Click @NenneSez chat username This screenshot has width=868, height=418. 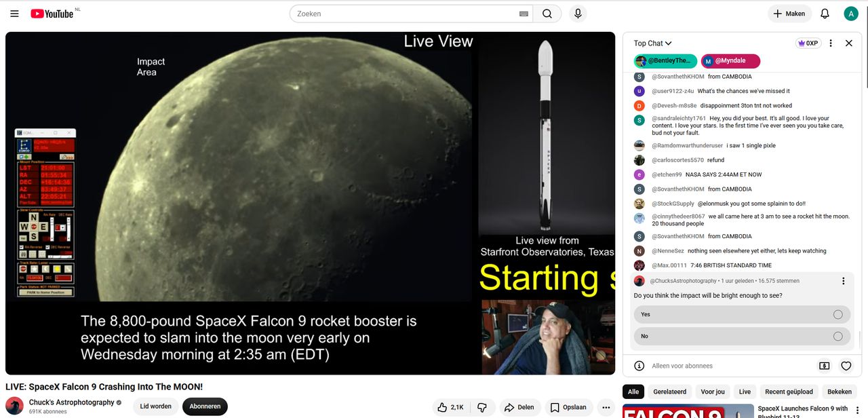[x=668, y=251]
